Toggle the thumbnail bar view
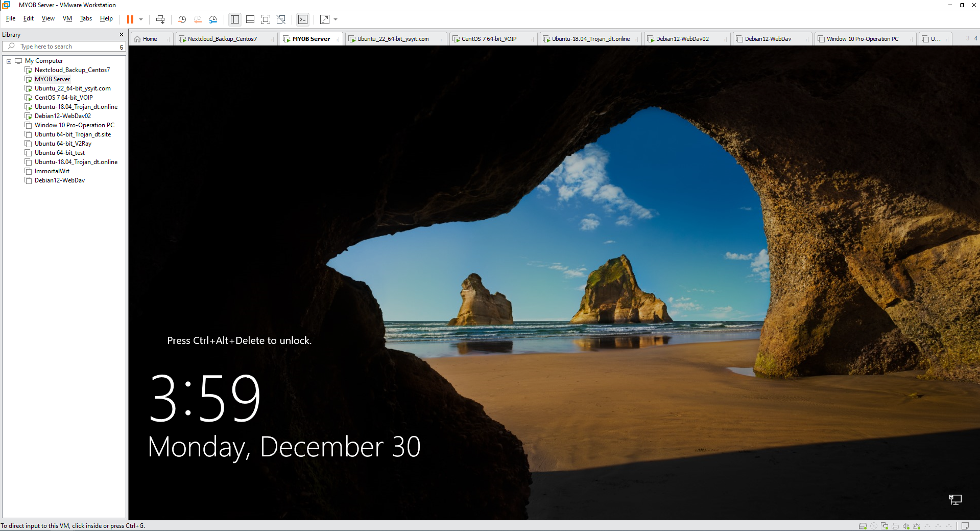980x531 pixels. click(x=250, y=19)
